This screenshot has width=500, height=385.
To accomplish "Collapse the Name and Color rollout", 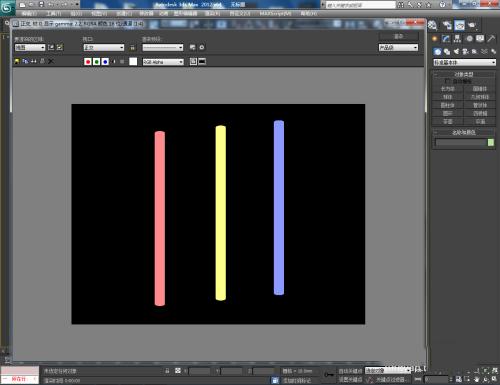I will [x=464, y=132].
